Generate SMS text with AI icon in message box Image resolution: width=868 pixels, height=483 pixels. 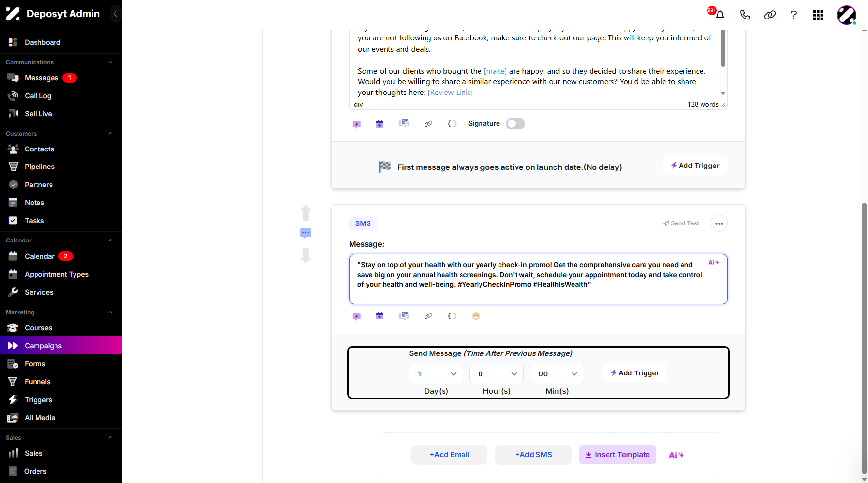(x=714, y=262)
